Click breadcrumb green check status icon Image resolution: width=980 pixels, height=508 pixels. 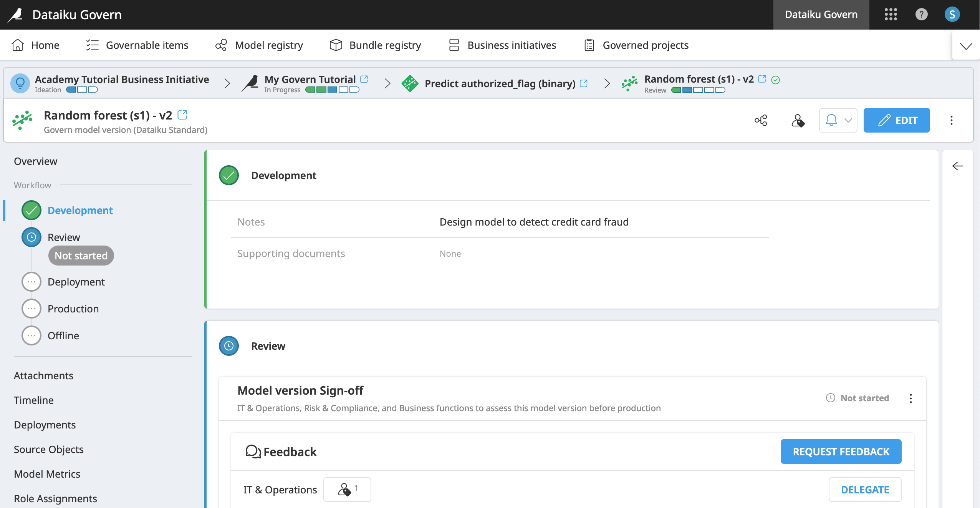(x=776, y=80)
